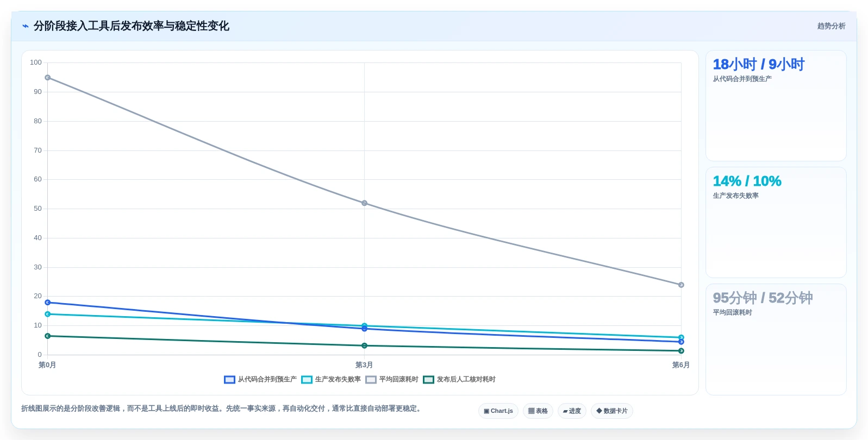Select the Chart.js chip

[x=498, y=411]
